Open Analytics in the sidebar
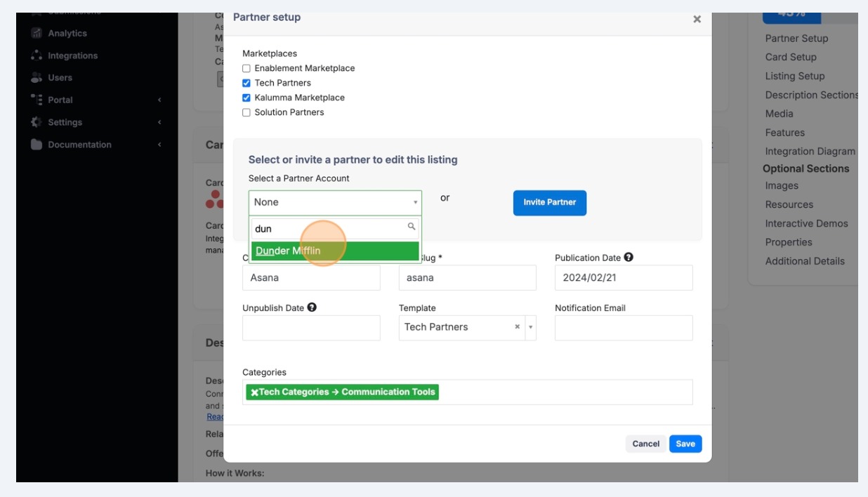This screenshot has height=497, width=868. tap(67, 33)
